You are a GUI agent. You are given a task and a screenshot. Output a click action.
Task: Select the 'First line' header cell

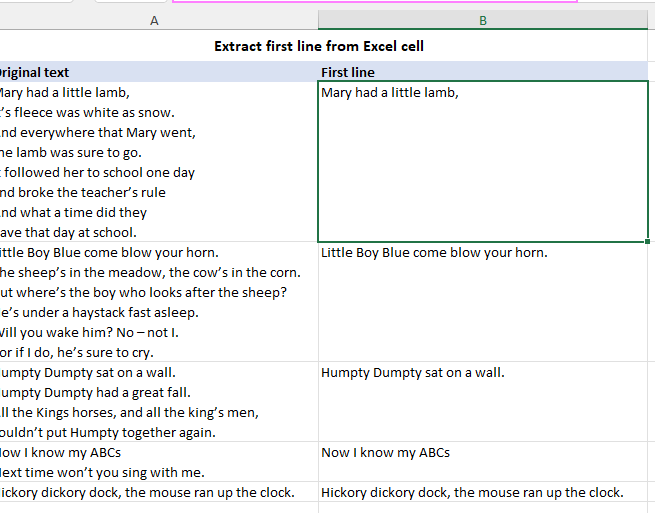coord(484,72)
